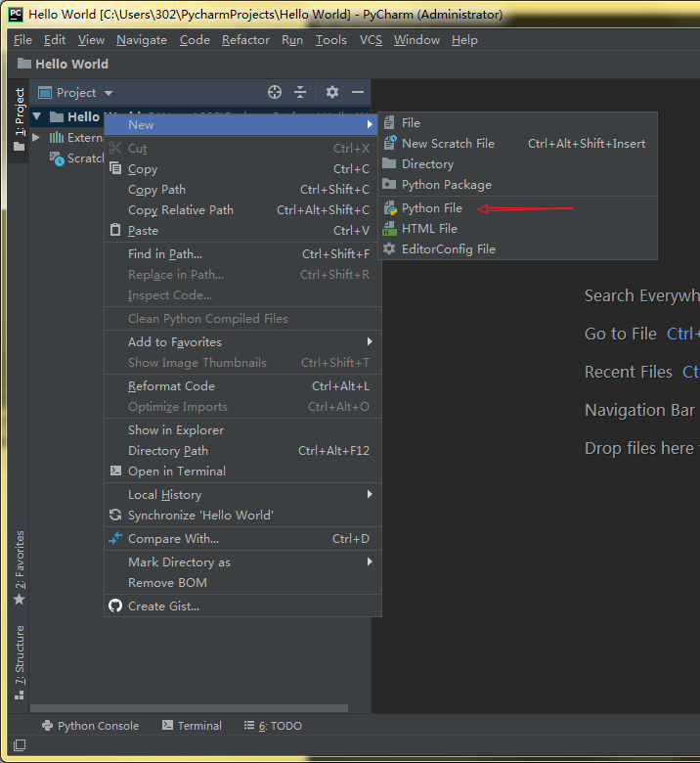Click the New Scratch File icon
Viewport: 700px width, 763px height.
[x=390, y=143]
